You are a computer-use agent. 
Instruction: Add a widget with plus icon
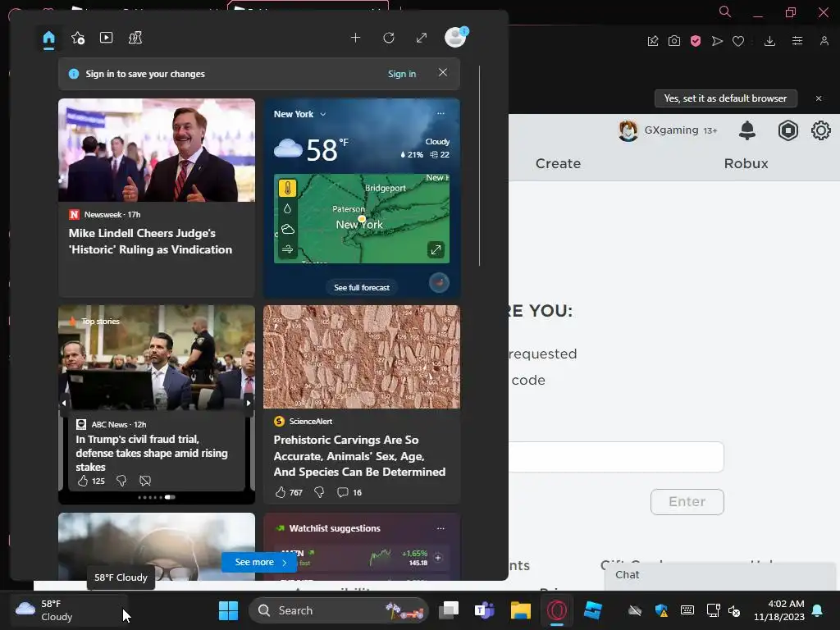pos(356,38)
